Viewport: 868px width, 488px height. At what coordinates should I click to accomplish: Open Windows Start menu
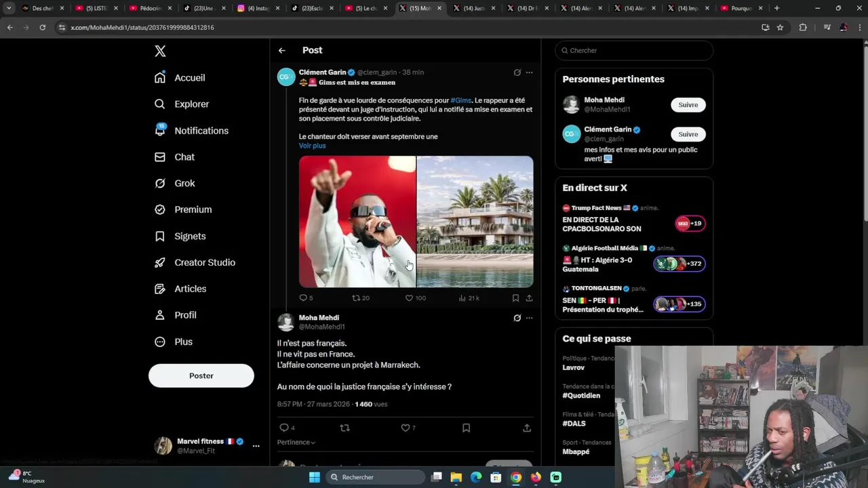[x=315, y=477]
